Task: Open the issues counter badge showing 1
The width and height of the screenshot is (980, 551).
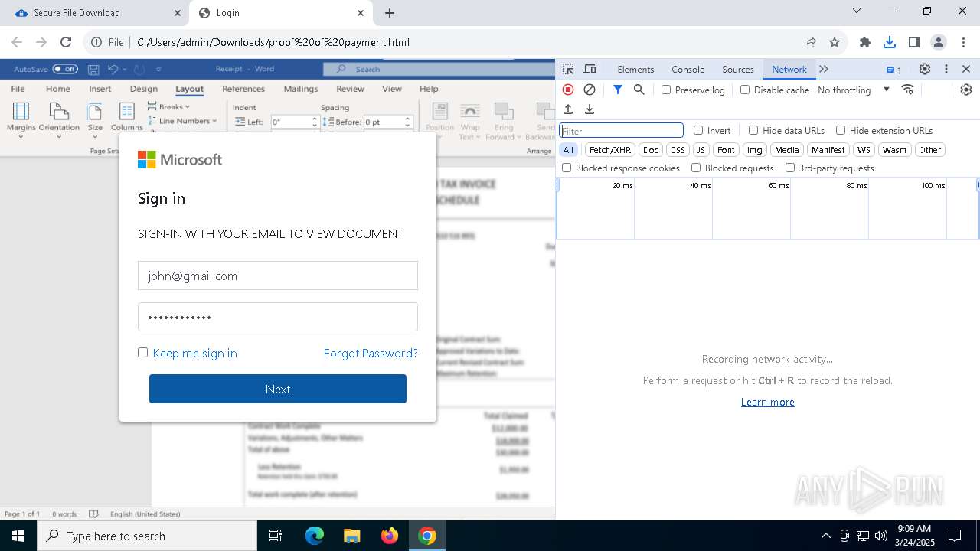Action: (893, 70)
